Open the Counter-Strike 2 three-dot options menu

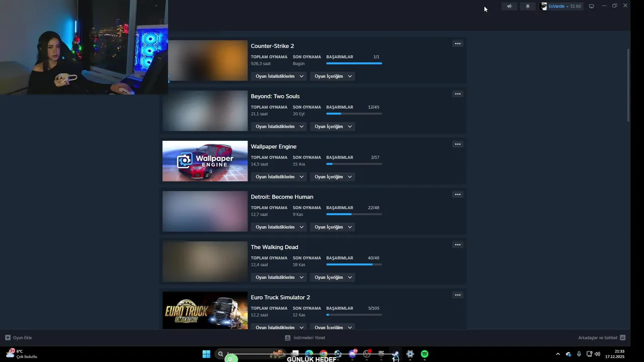point(457,44)
